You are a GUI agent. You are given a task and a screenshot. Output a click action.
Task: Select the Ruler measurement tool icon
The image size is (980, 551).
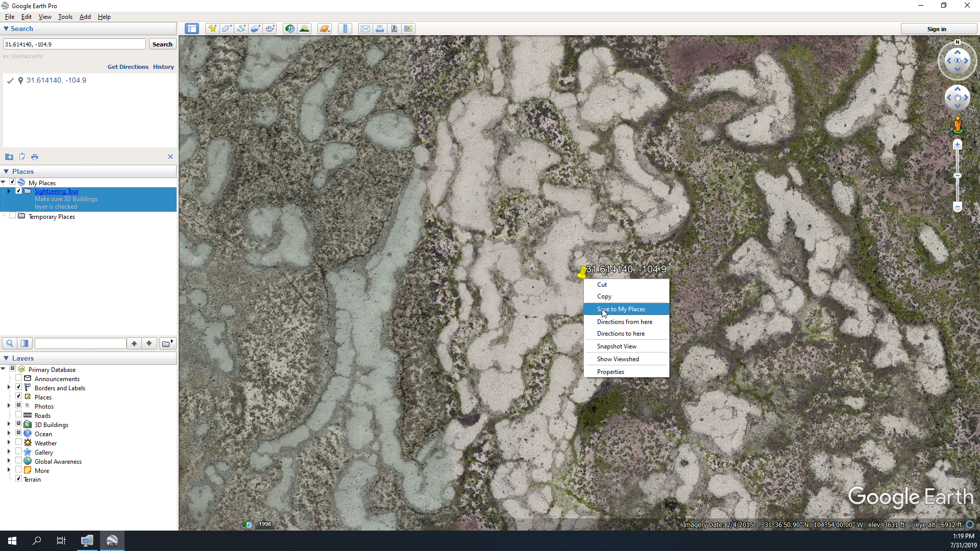pyautogui.click(x=345, y=28)
